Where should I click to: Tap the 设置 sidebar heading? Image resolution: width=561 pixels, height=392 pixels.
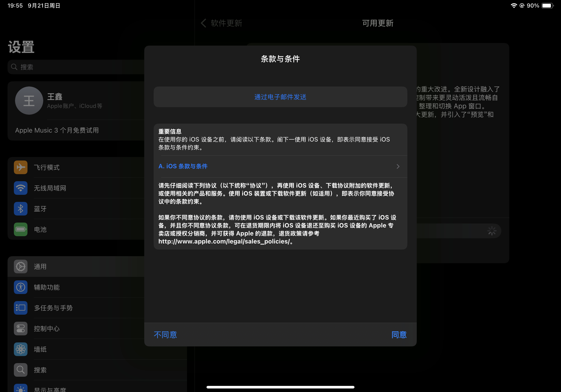(21, 47)
